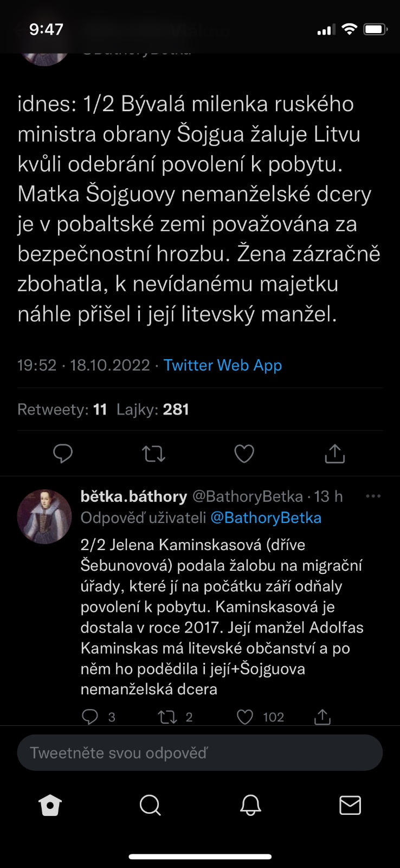Like the main tweet
This screenshot has height=868, width=400.
click(x=244, y=454)
